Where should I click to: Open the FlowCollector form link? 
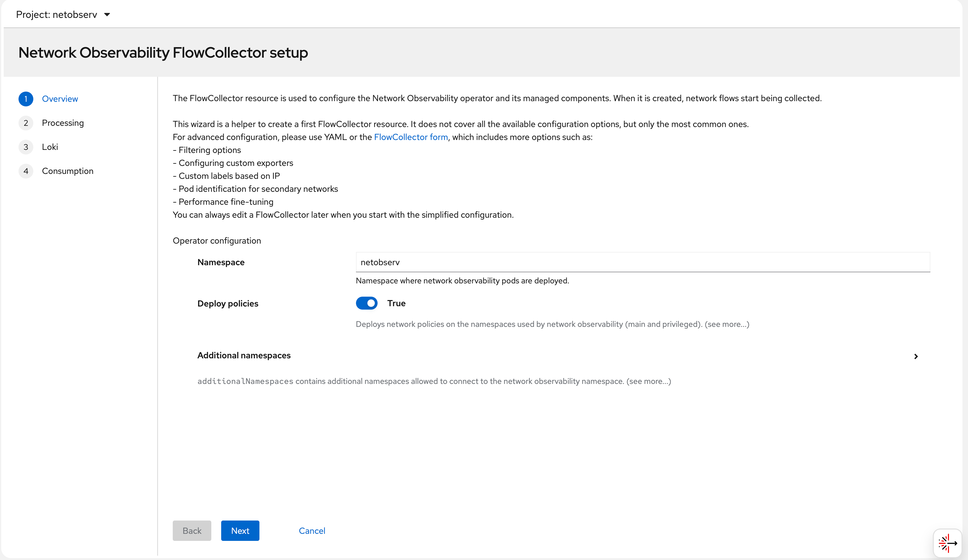point(411,137)
